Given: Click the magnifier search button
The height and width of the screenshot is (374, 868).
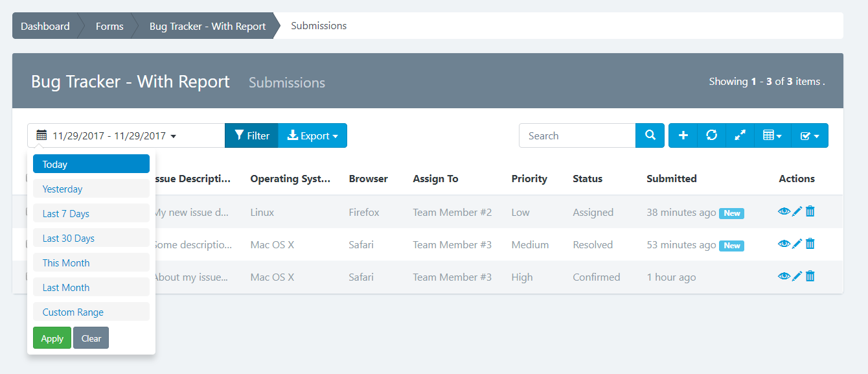Looking at the screenshot, I should 650,135.
